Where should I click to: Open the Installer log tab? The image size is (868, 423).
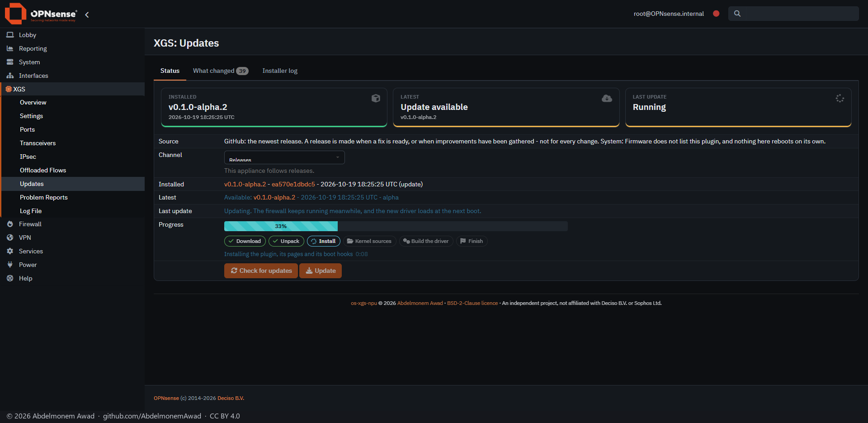(x=280, y=71)
